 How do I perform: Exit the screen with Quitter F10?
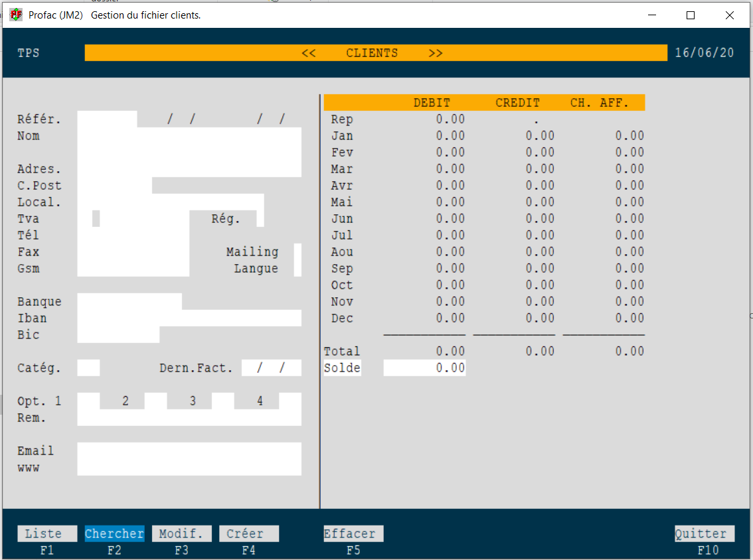click(704, 533)
